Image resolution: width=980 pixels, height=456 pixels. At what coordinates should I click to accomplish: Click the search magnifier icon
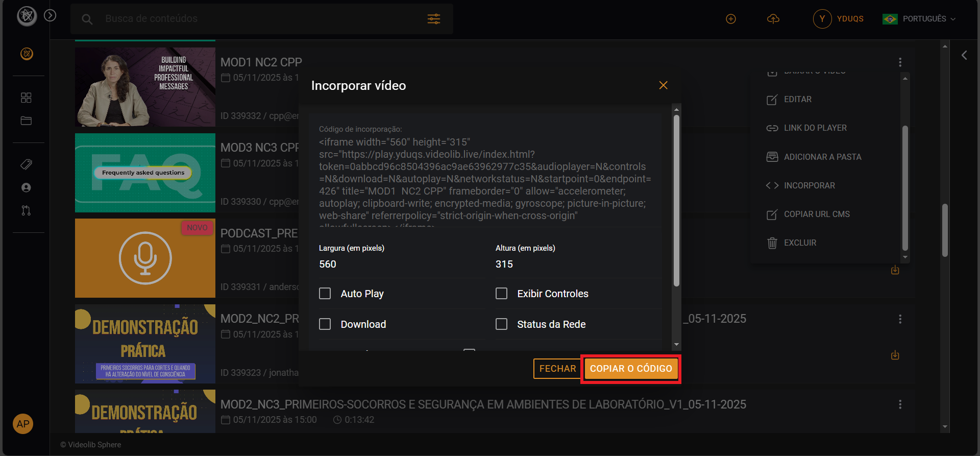87,19
